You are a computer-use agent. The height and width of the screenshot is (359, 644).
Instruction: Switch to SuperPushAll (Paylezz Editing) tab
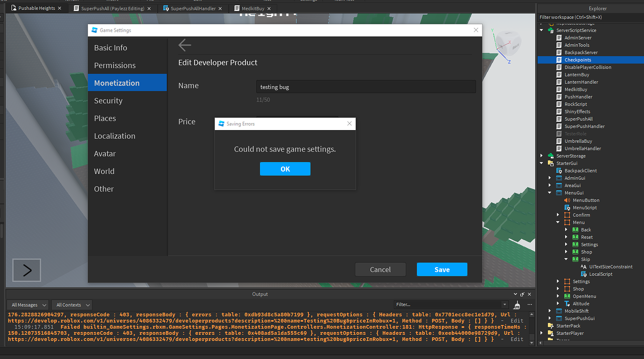coord(112,8)
